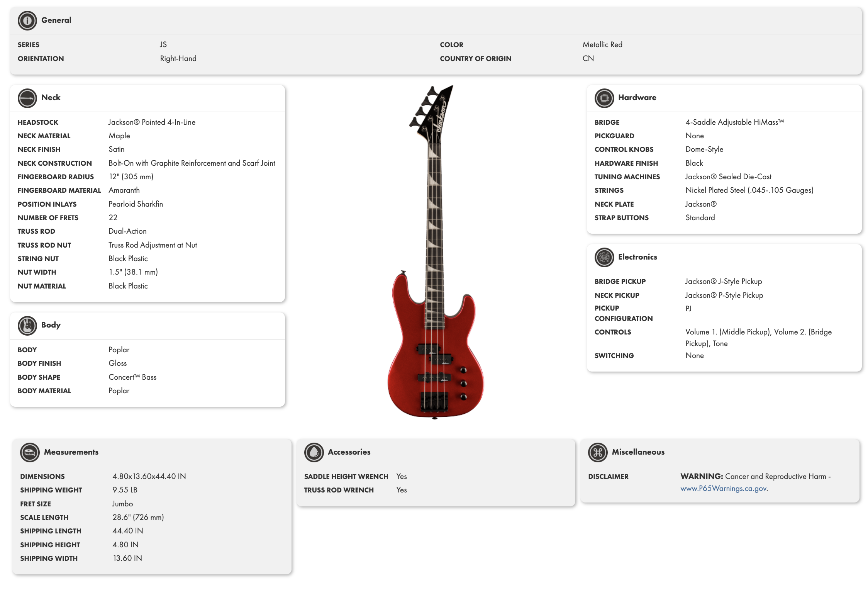Click the 'Pearloid Sharkfin' inlays value
868x601 pixels.
click(136, 204)
